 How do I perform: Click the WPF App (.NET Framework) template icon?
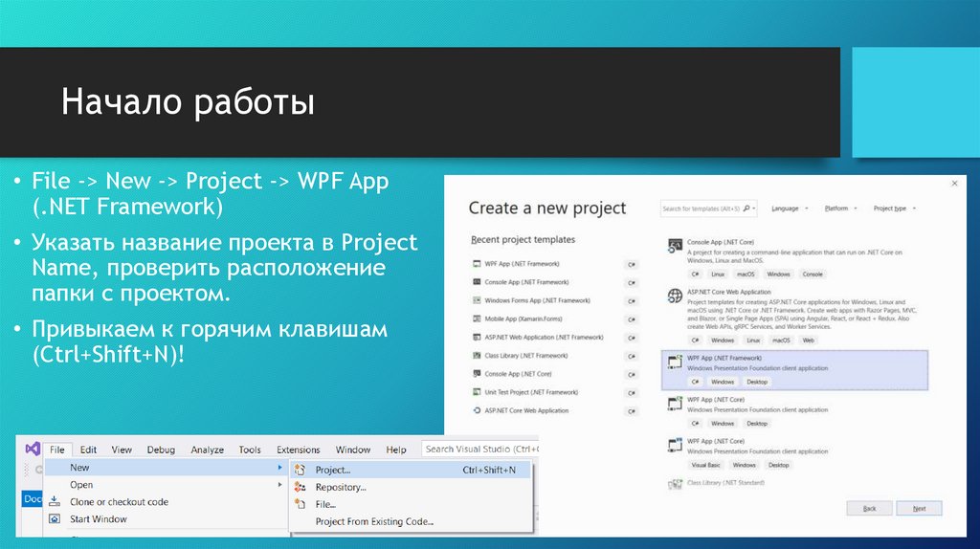tap(675, 362)
